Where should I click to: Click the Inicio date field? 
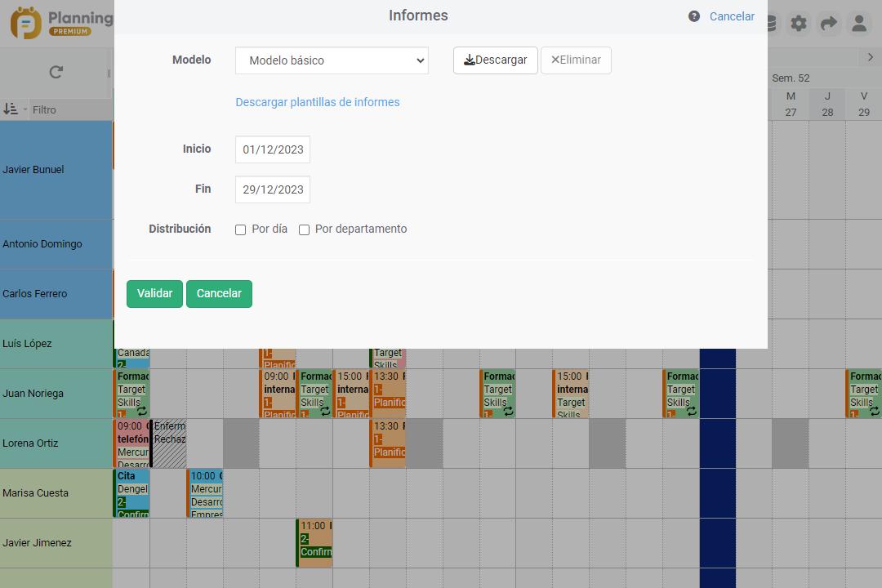272,149
